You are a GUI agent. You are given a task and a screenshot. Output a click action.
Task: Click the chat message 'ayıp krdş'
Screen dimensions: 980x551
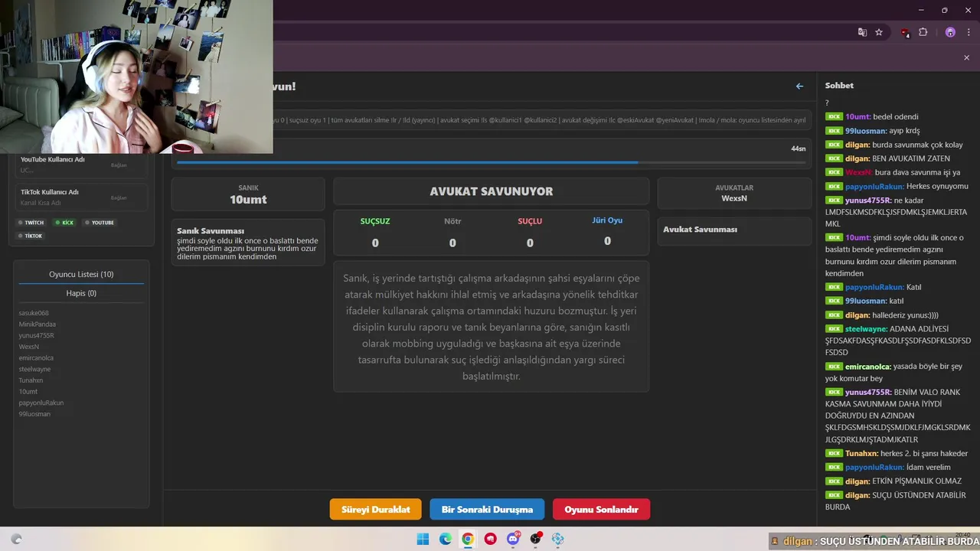[x=904, y=131]
